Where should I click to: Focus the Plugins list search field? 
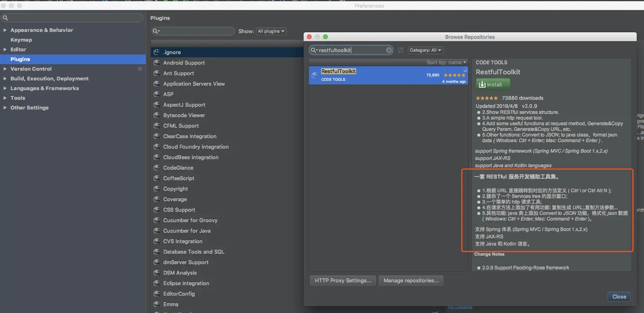pos(193,31)
